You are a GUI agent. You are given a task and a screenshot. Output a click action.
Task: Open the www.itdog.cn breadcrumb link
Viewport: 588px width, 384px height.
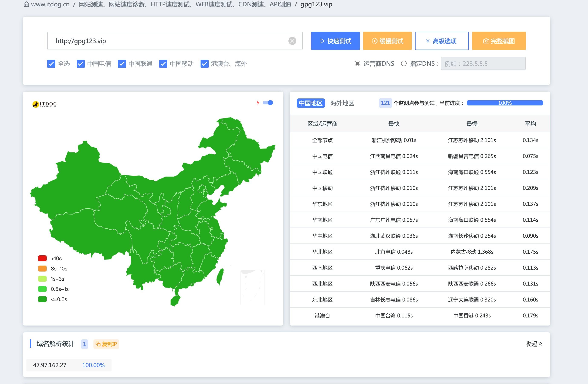(50, 4)
